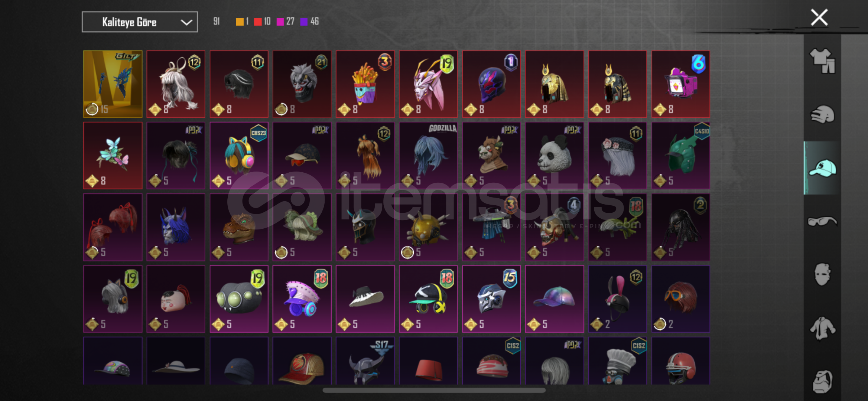
Task: Select the golden GILT mythic item
Action: coord(113,84)
